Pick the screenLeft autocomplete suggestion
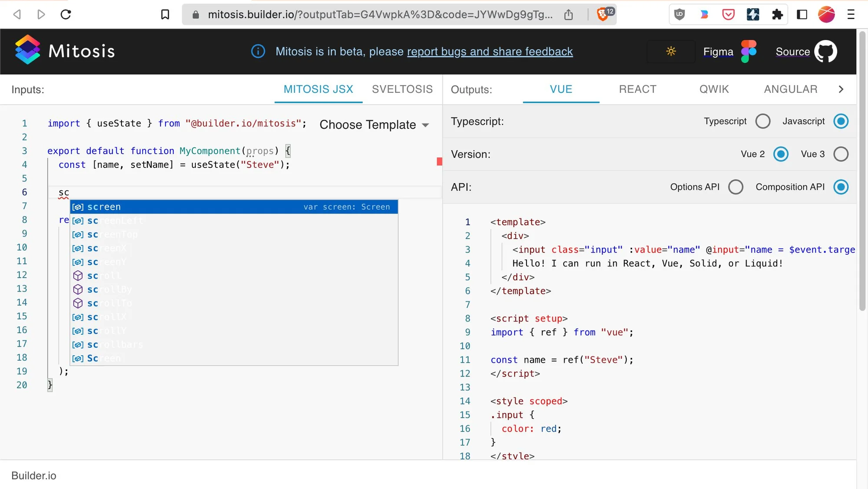 [234, 221]
